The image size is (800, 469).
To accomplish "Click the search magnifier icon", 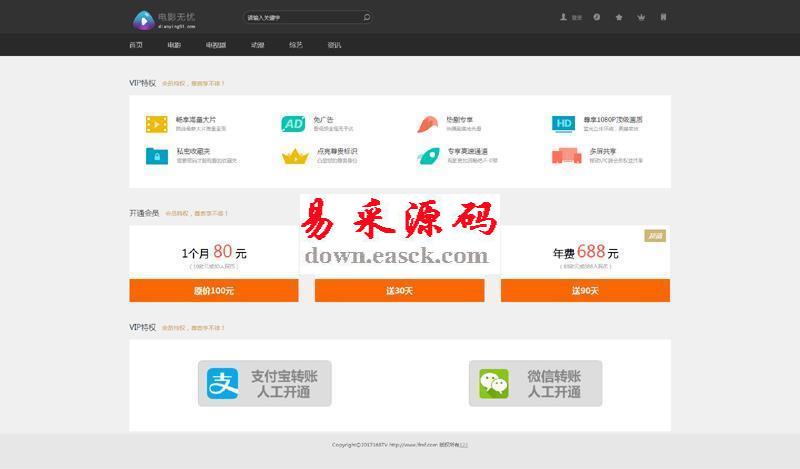I will [x=367, y=17].
